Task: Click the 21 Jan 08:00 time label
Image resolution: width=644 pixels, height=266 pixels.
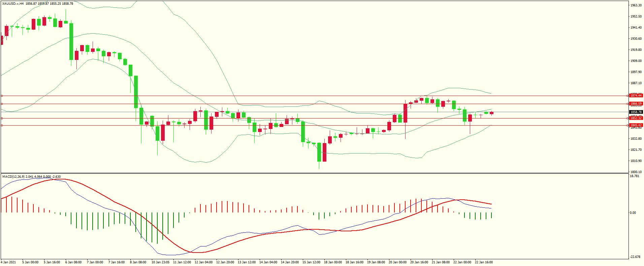Action: tap(441, 262)
